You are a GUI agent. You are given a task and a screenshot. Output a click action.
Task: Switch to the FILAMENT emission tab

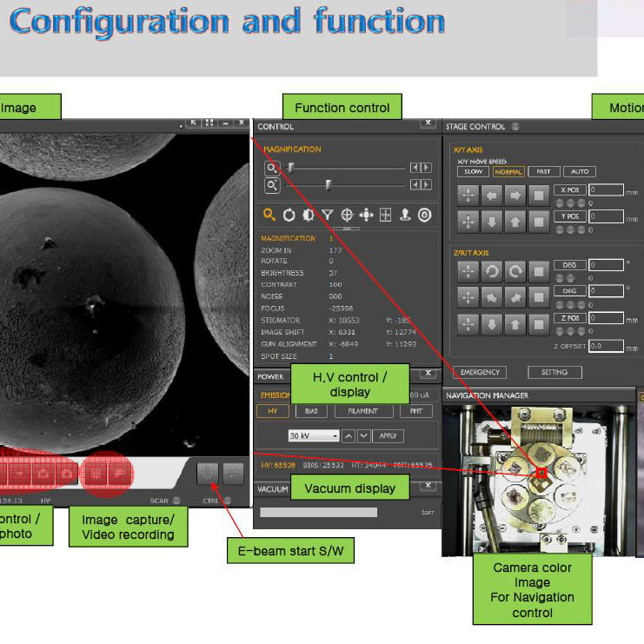pos(363,411)
